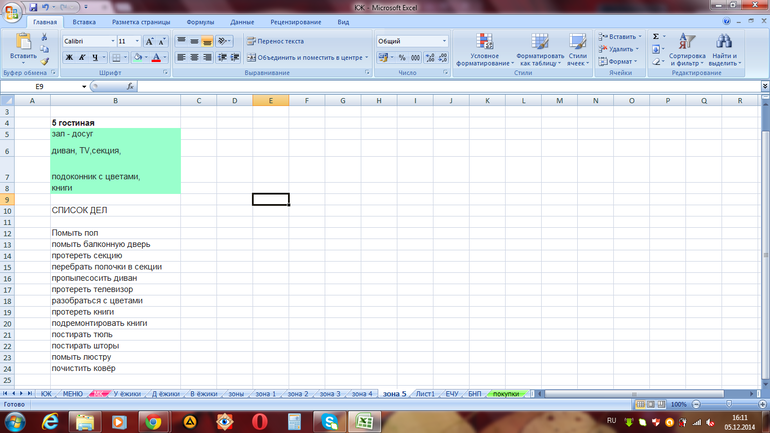Open the round Office button menu
The image size is (770, 433).
click(12, 12)
